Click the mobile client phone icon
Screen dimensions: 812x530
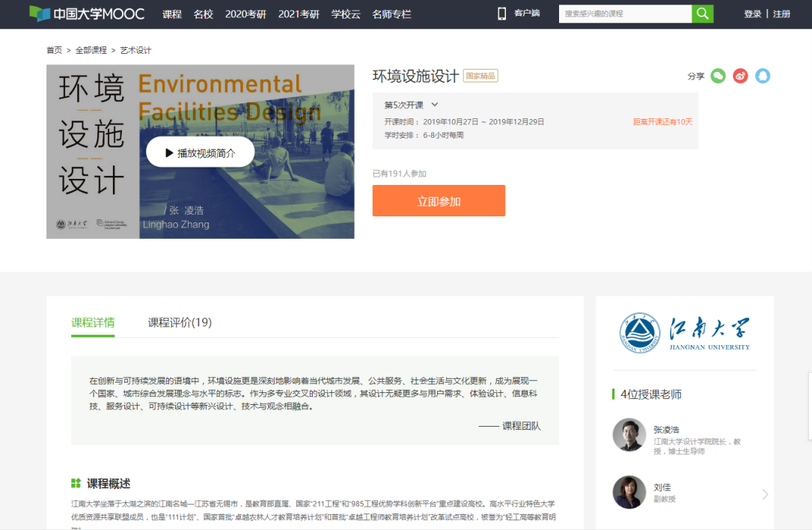(x=501, y=13)
